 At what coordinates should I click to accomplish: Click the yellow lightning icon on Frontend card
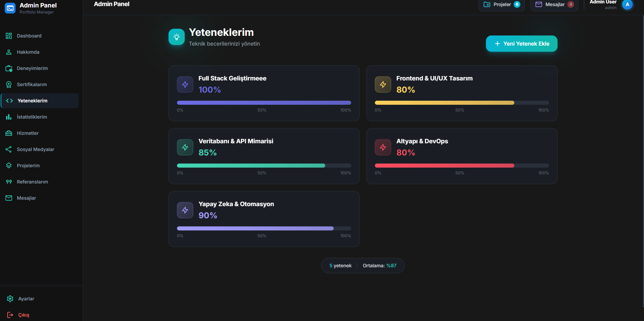(x=383, y=84)
